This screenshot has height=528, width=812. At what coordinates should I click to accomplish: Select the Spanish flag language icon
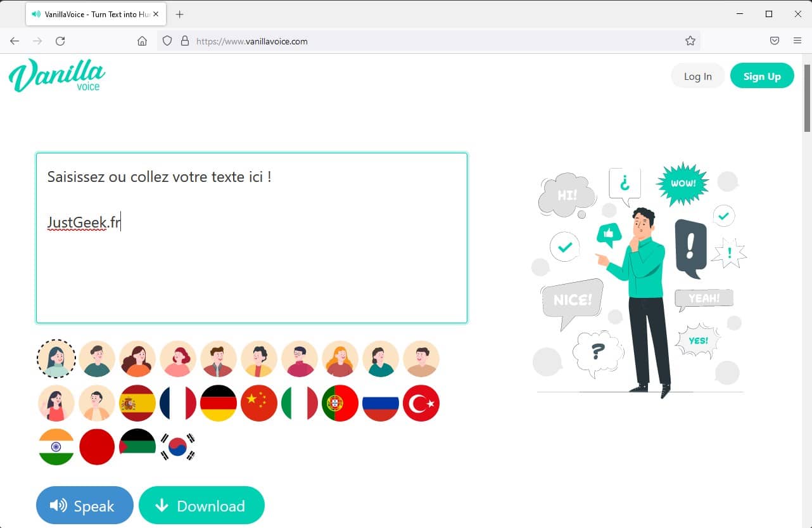tap(137, 403)
